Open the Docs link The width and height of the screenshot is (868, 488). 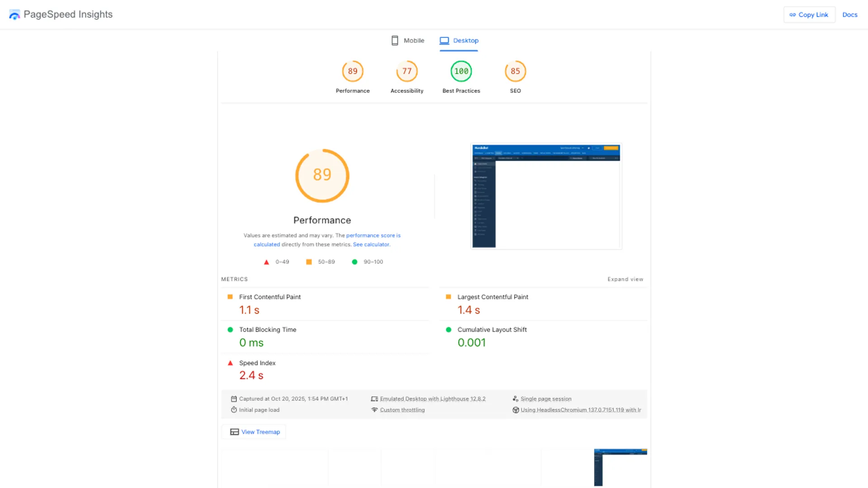coord(850,14)
